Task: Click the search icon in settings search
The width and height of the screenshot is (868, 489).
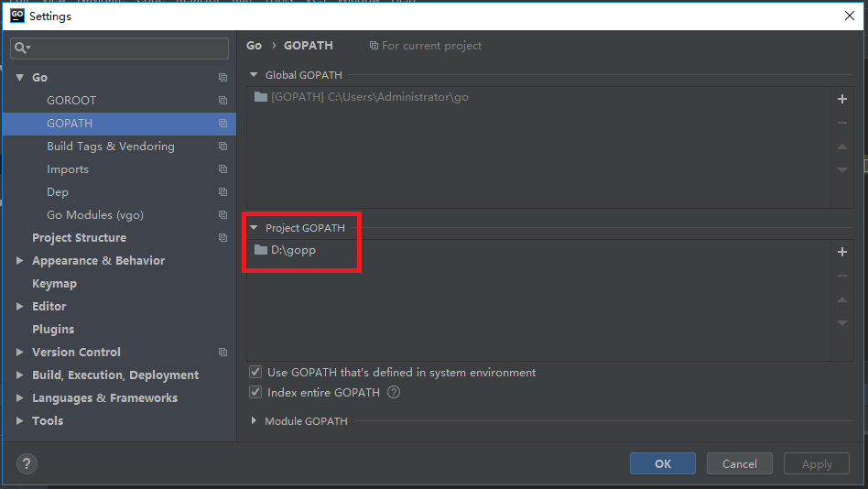Action: click(x=22, y=48)
